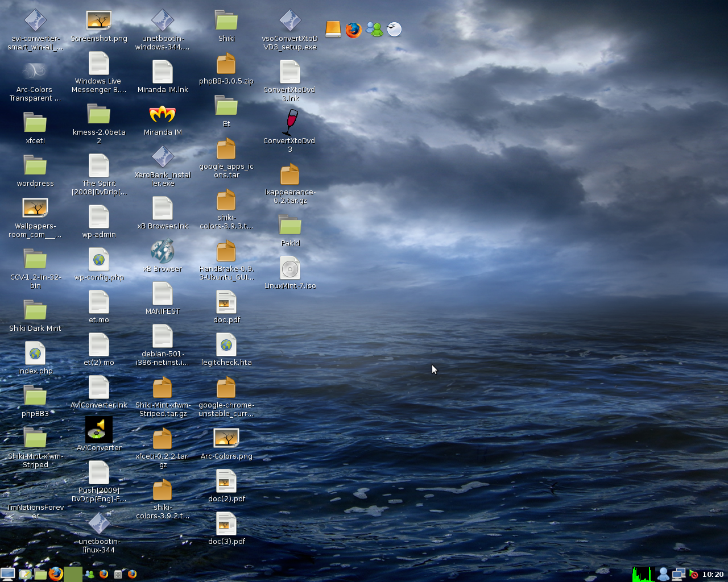
Task: Select the Arc-Colors Transparent desktop item
Action: point(35,71)
